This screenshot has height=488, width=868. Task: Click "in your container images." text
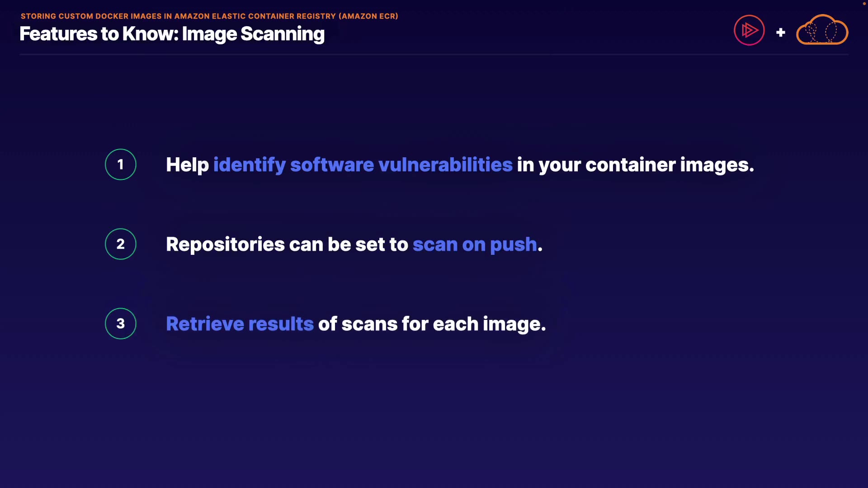coord(635,164)
